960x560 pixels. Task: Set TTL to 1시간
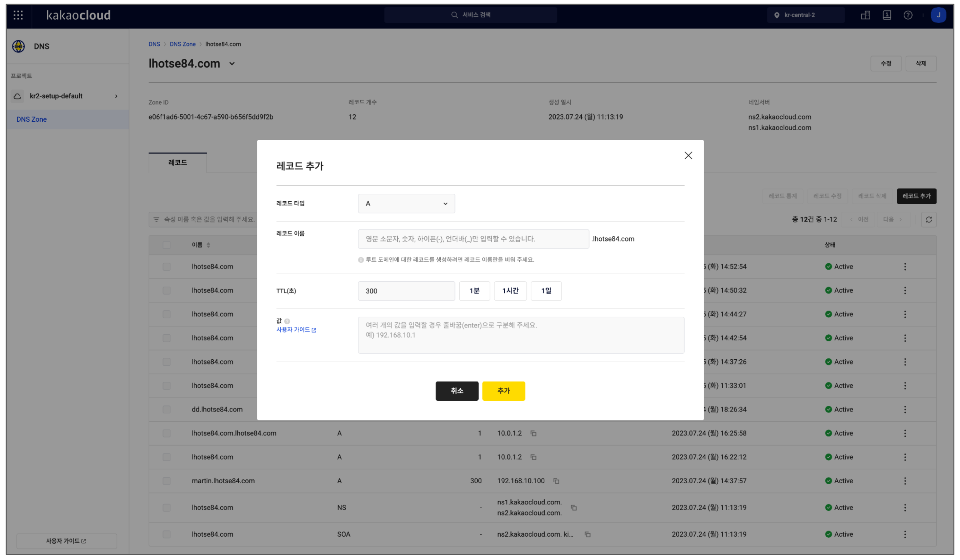pyautogui.click(x=510, y=291)
